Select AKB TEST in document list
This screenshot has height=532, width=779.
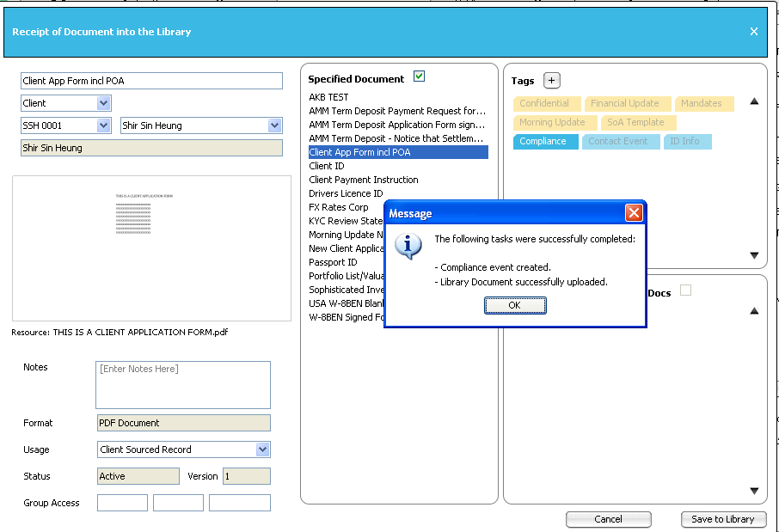click(x=329, y=98)
